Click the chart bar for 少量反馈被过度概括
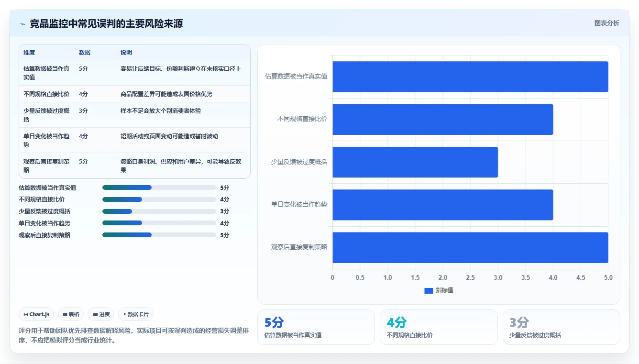The width and height of the screenshot is (639, 364). (415, 162)
